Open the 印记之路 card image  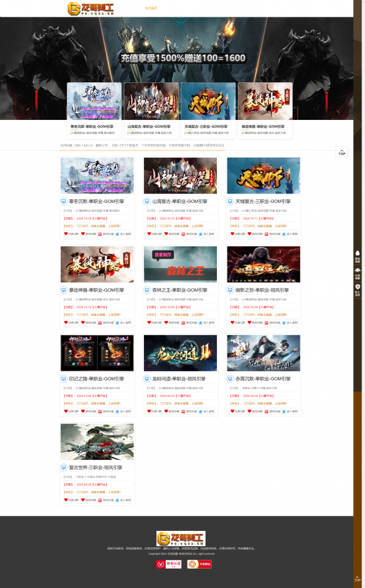point(97,353)
